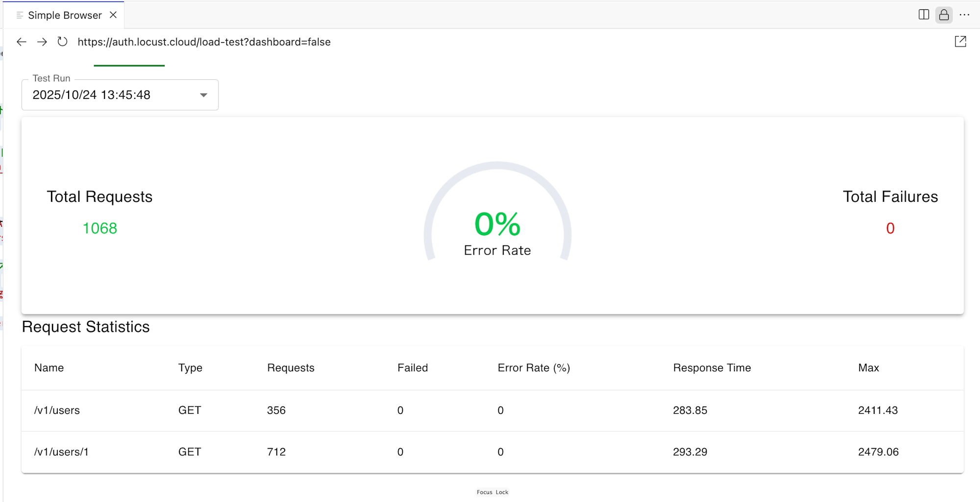Select the /v1/users/1 row name
This screenshot has height=502, width=980.
(x=61, y=452)
